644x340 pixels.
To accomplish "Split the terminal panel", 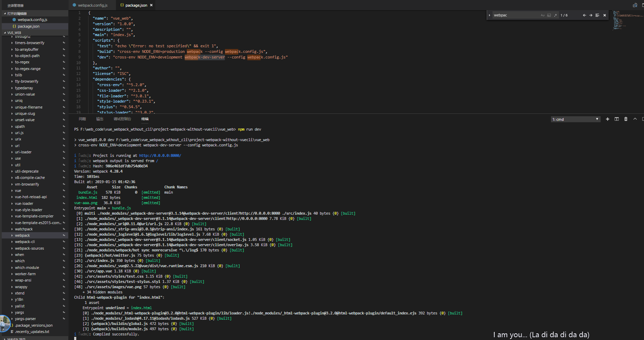I will [x=617, y=119].
